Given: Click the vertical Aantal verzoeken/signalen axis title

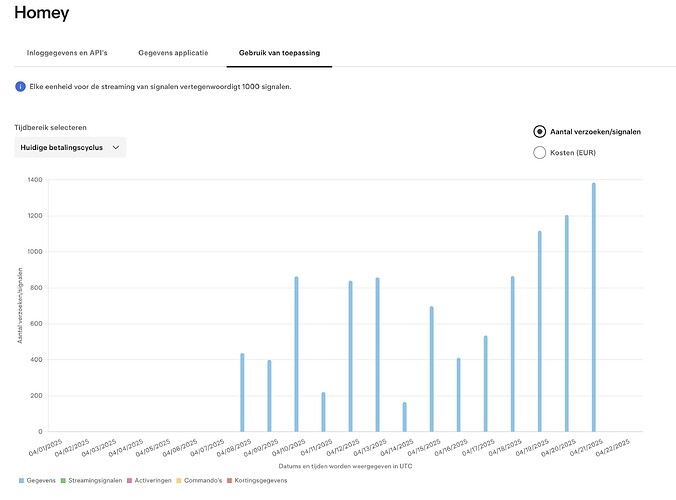Looking at the screenshot, I should (20, 306).
